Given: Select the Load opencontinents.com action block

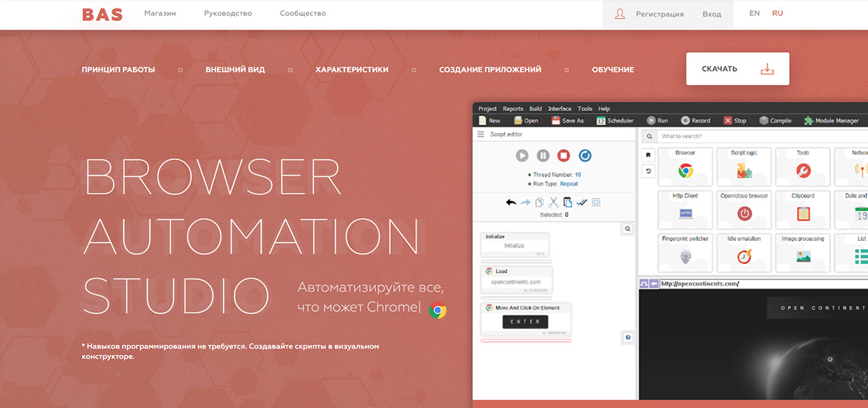Looking at the screenshot, I should 516,281.
